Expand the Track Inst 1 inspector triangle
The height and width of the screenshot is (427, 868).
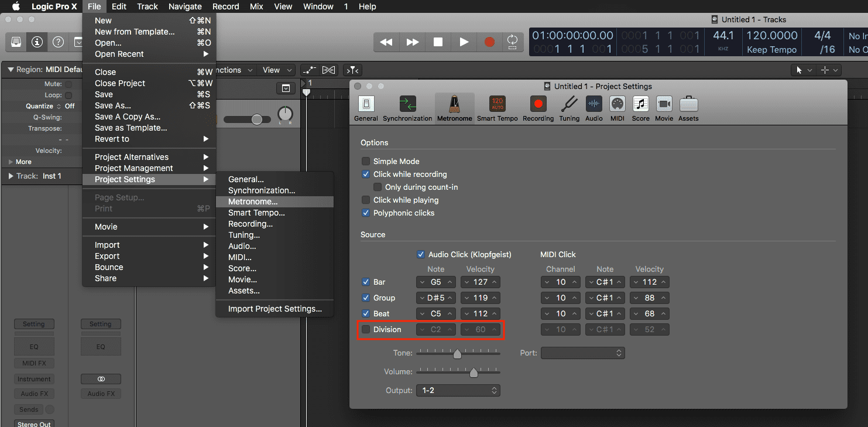[10, 176]
